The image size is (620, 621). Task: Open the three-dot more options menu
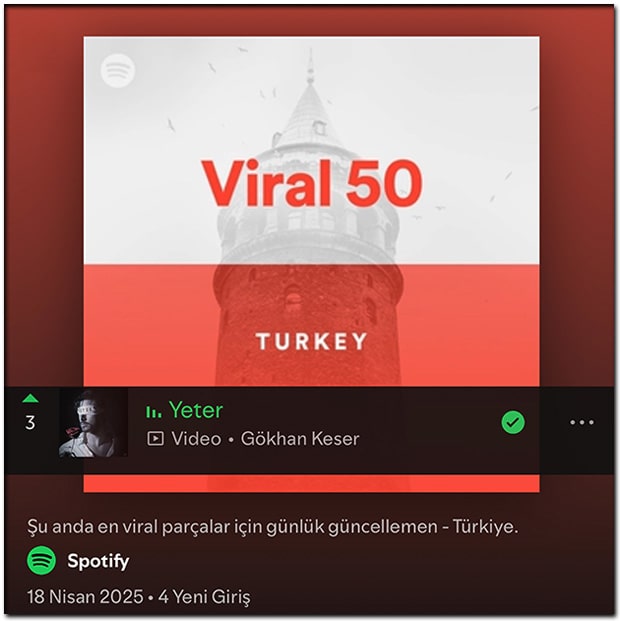point(582,423)
